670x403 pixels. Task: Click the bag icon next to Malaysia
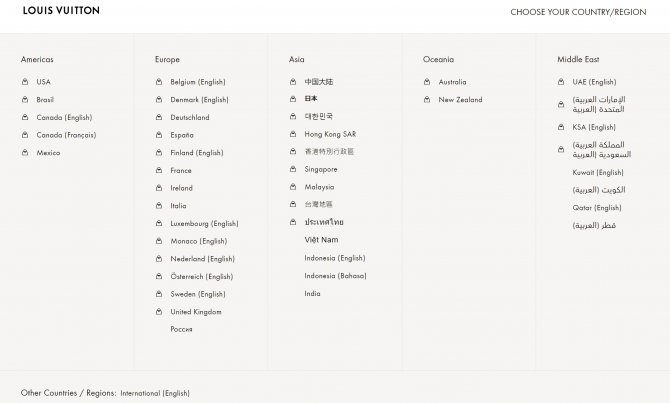[x=293, y=187]
